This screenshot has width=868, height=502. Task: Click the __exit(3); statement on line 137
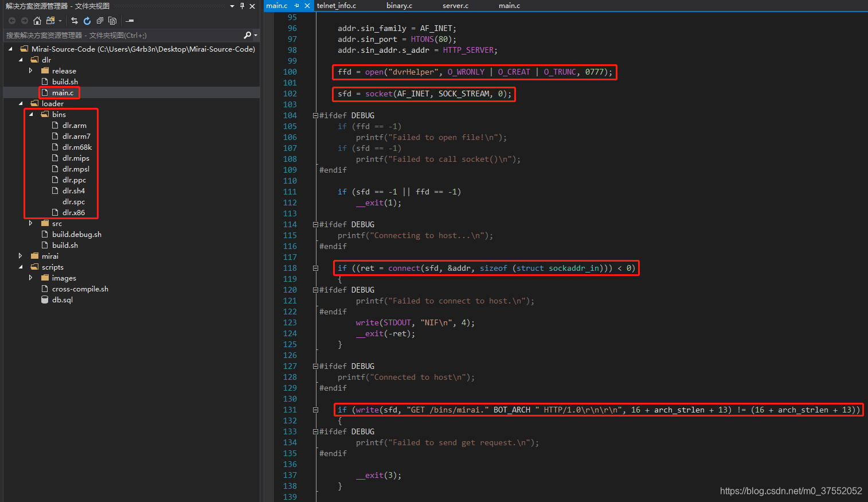pos(378,475)
